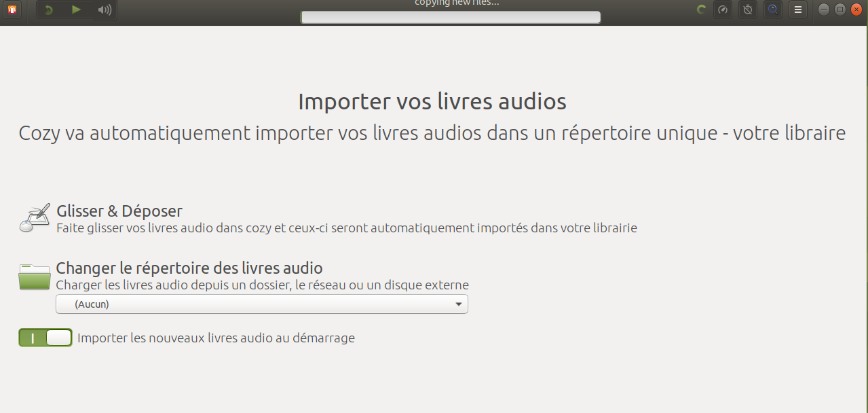Image resolution: width=868 pixels, height=413 pixels.
Task: Open the playback speed button
Action: (723, 10)
